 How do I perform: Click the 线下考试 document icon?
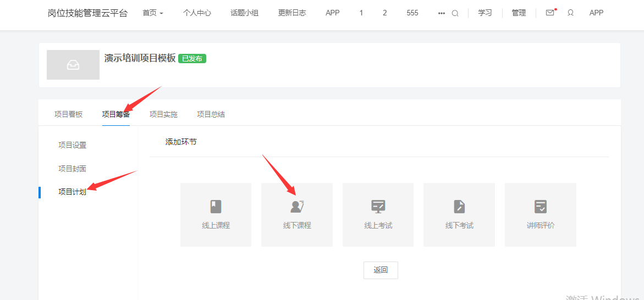point(459,207)
